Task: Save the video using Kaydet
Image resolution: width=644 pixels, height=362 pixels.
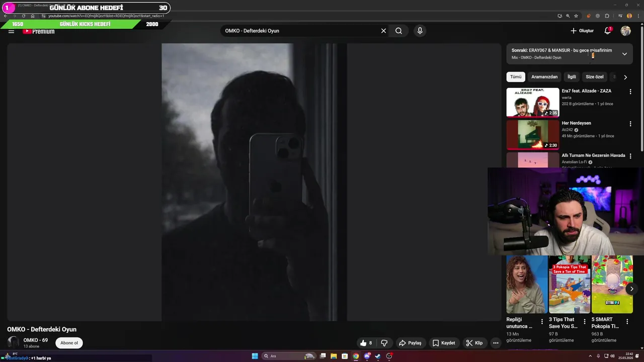Action: pos(443,343)
